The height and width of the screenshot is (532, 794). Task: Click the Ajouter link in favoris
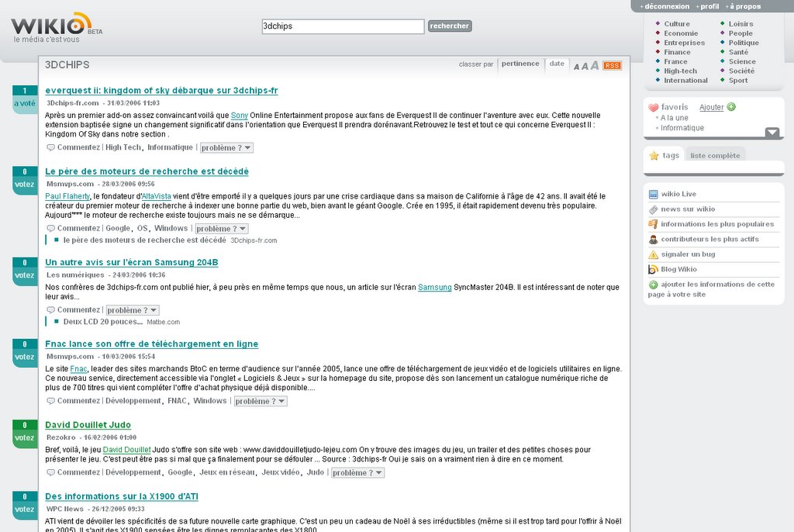coord(712,107)
